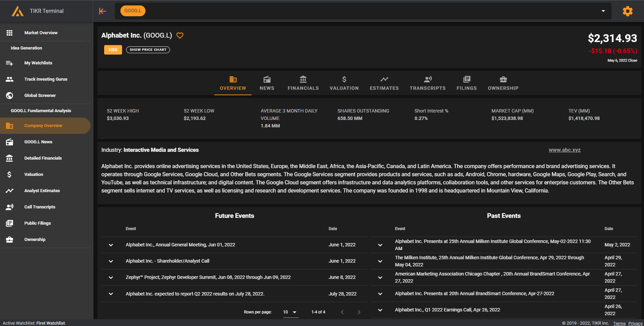This screenshot has height=326, width=644.
Task: Click the Show Price Chart button
Action: [148, 50]
